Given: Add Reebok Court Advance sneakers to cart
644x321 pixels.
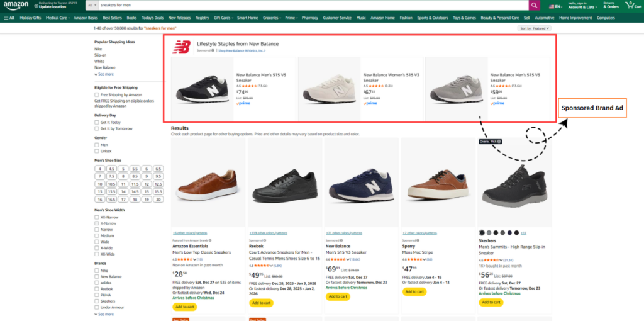Looking at the screenshot, I should tap(261, 303).
